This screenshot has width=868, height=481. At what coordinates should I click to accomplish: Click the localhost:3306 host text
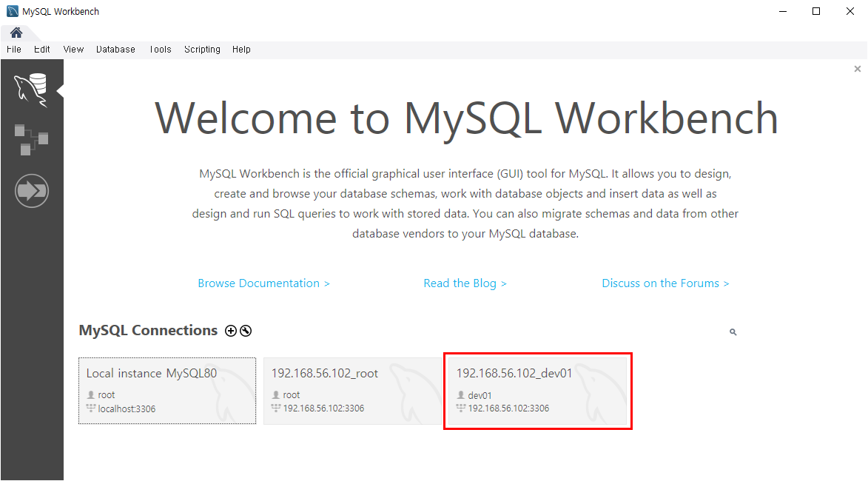point(127,409)
